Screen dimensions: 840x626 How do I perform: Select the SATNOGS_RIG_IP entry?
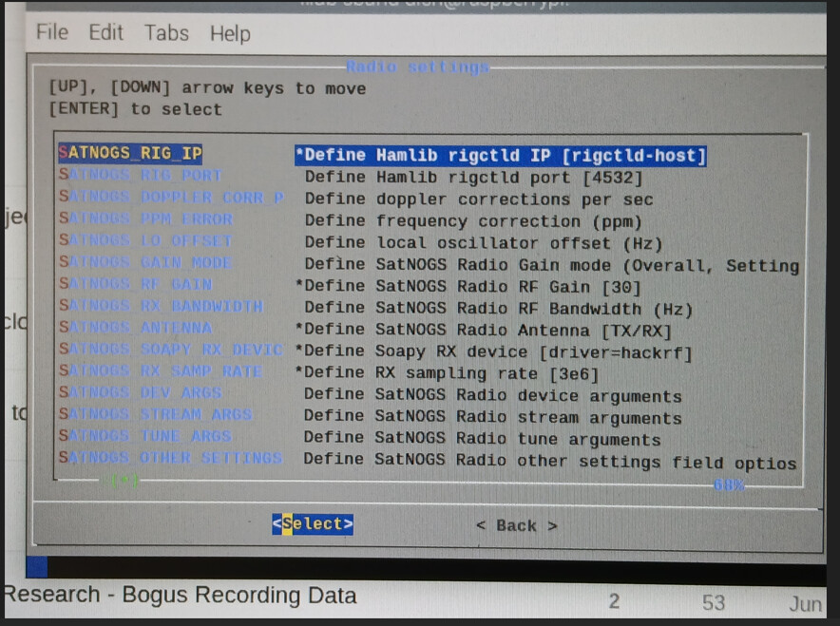point(130,153)
